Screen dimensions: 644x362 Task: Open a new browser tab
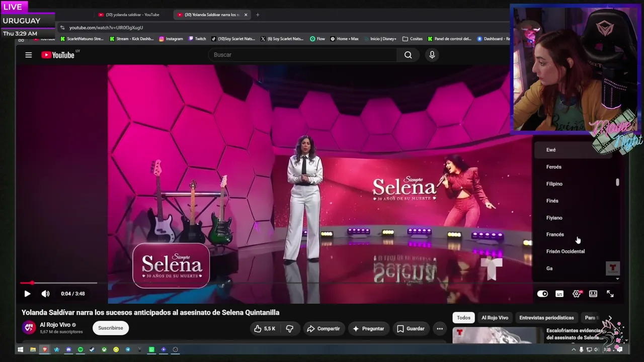258,15
